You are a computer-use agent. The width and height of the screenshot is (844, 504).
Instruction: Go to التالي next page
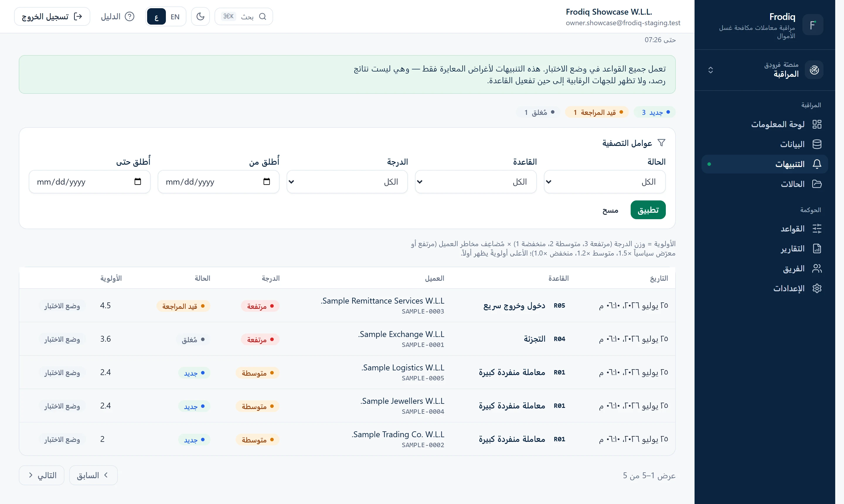pos(41,476)
